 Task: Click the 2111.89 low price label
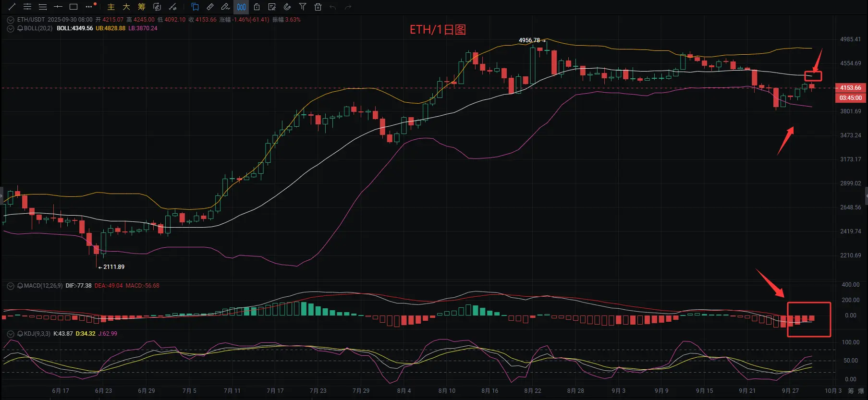pyautogui.click(x=114, y=267)
